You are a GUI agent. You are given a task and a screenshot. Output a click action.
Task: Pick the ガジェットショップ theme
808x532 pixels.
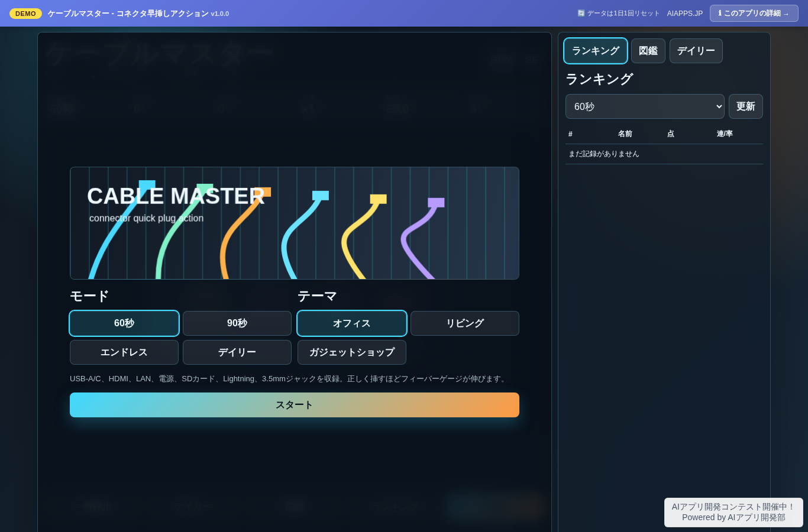(352, 352)
